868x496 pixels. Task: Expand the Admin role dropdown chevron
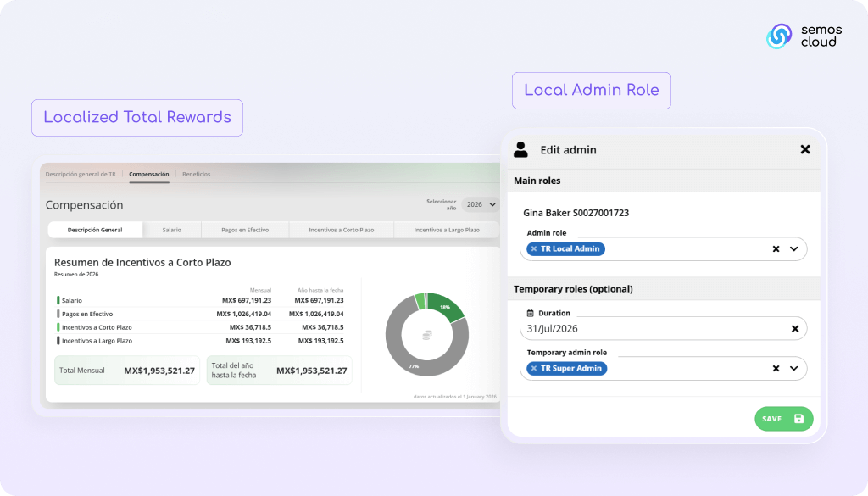(x=794, y=249)
